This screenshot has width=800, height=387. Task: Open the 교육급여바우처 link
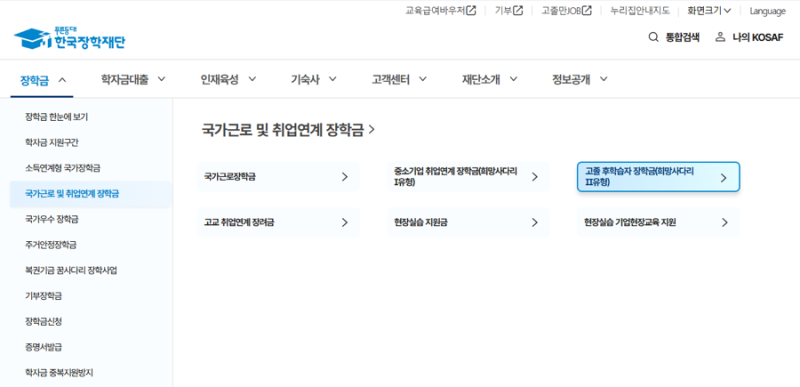(x=435, y=11)
